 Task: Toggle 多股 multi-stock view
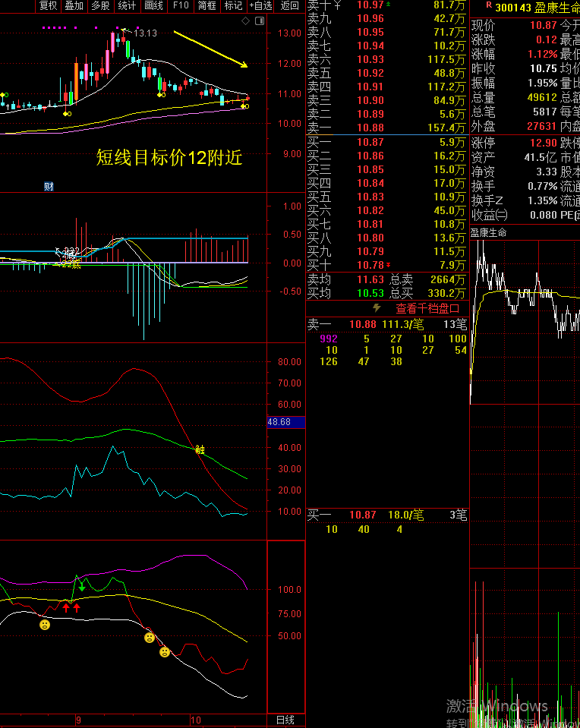coord(100,6)
